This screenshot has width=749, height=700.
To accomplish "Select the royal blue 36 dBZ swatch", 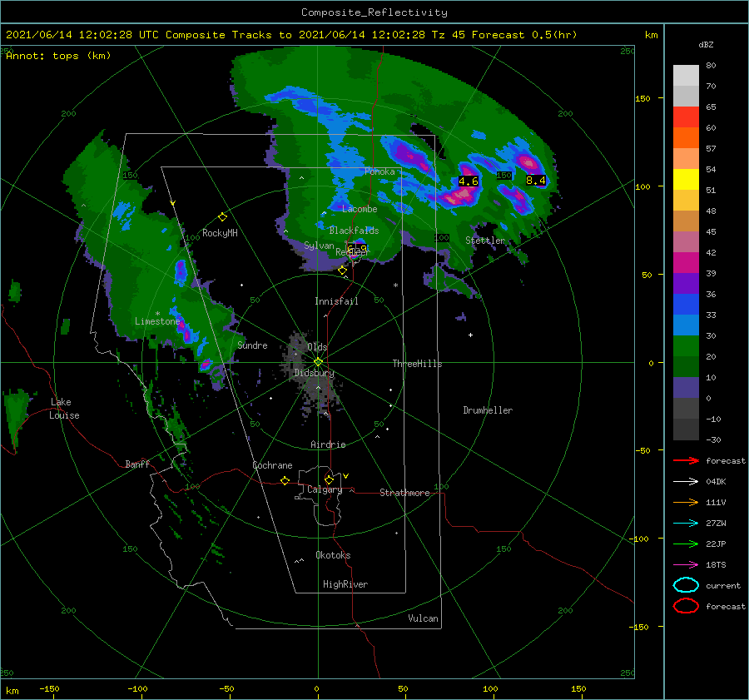I will point(686,305).
